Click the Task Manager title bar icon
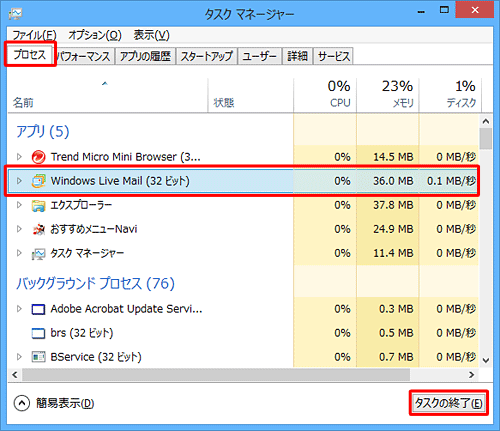The image size is (500, 431). 15,14
